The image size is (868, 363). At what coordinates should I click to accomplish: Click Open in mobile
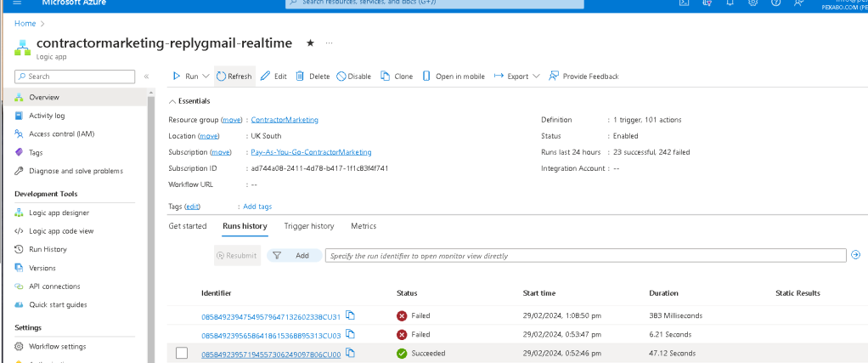(x=454, y=77)
